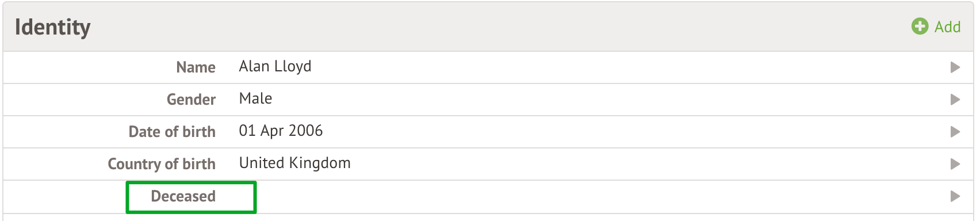The width and height of the screenshot is (980, 221).
Task: Select the date value 01 Apr 2006
Action: [x=281, y=131]
